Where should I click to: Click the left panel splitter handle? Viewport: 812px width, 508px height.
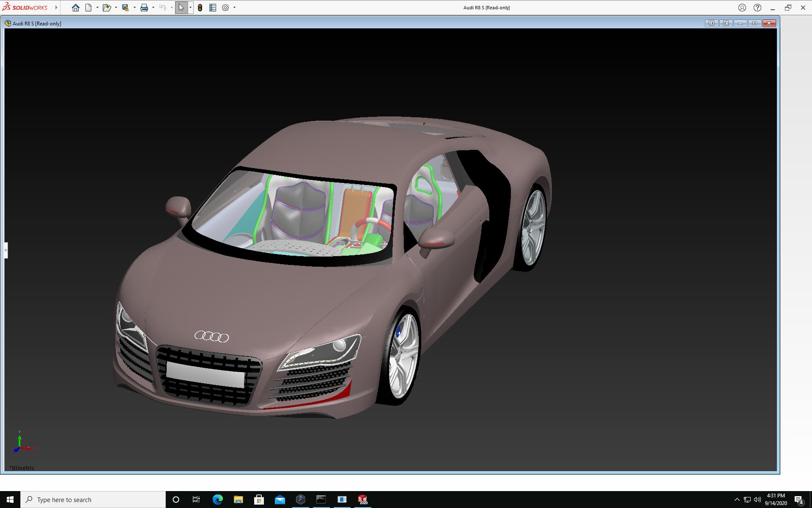[x=6, y=250]
